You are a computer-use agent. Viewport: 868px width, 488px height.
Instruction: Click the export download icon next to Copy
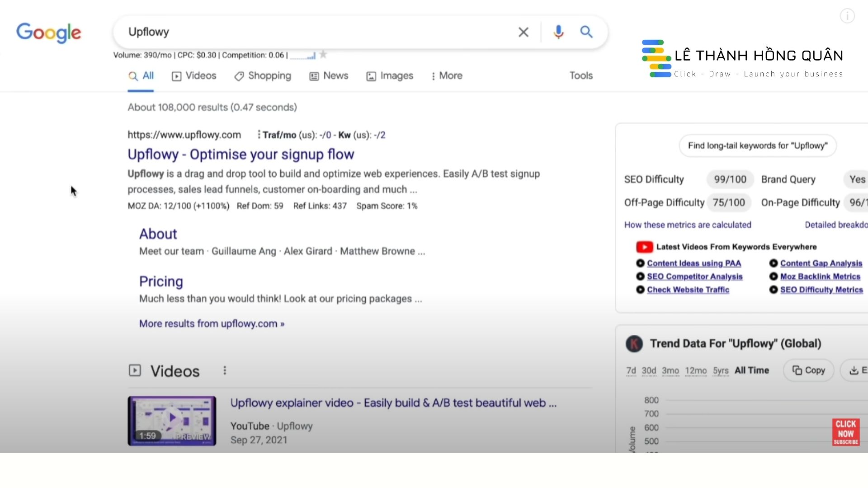click(x=854, y=370)
